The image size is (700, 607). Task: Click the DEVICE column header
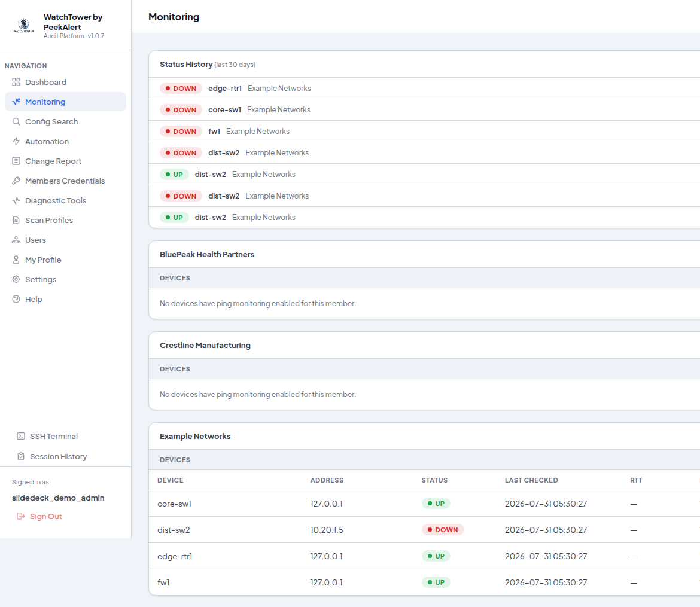point(171,480)
